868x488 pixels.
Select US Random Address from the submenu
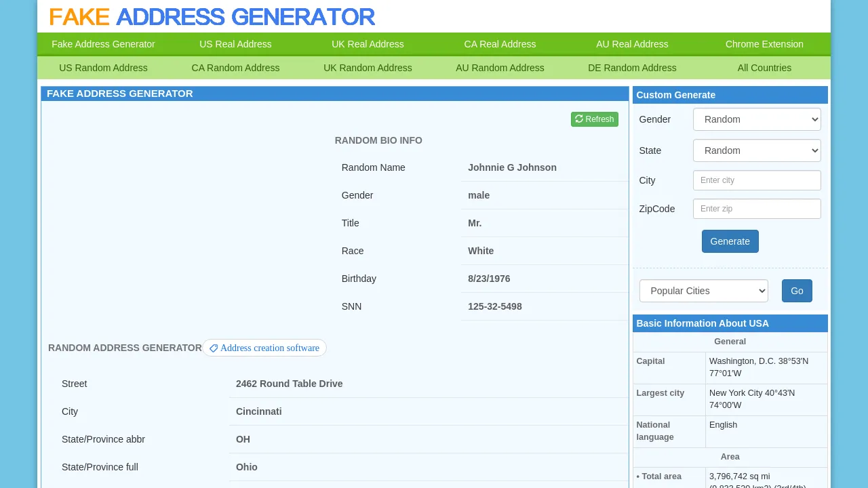pyautogui.click(x=103, y=68)
